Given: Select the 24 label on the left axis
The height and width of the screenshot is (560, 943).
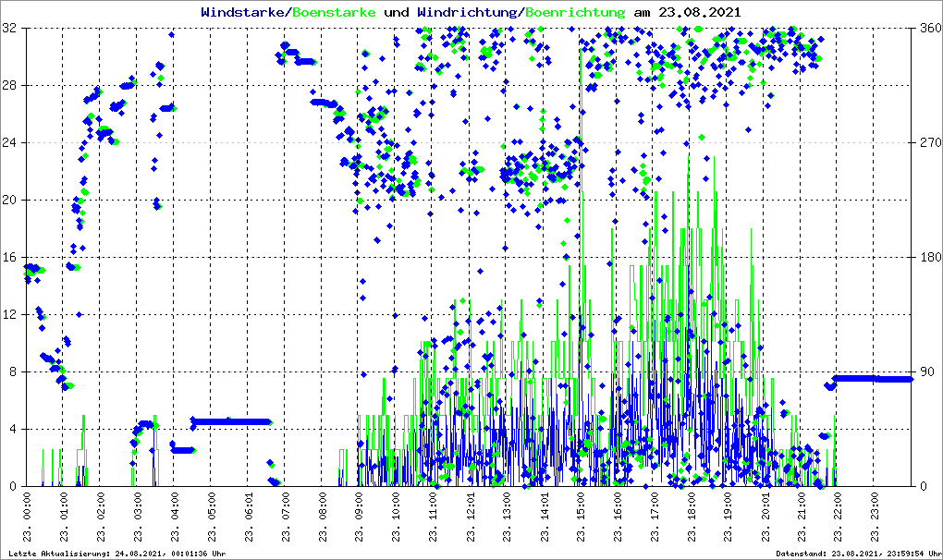Looking at the screenshot, I should 10,143.
